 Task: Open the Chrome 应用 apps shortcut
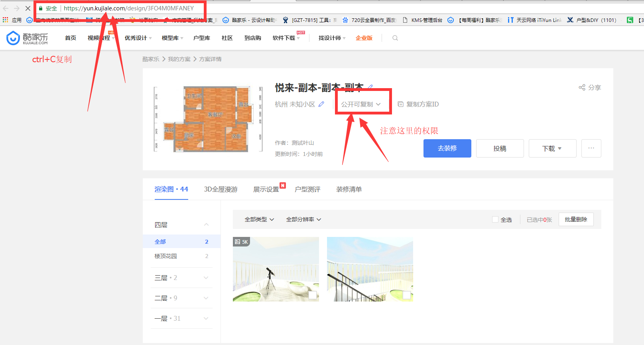pos(12,20)
